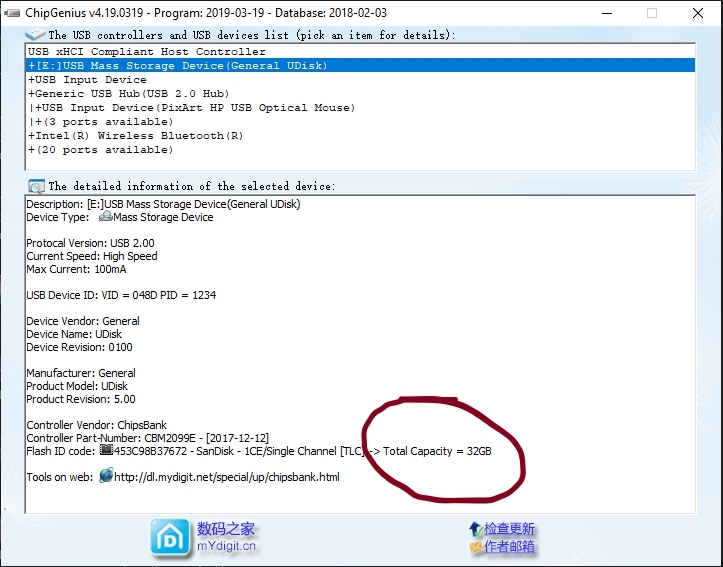The image size is (723, 567).
Task: Select the PixArt HP USB Optical Mouse row
Action: pyautogui.click(x=360, y=108)
